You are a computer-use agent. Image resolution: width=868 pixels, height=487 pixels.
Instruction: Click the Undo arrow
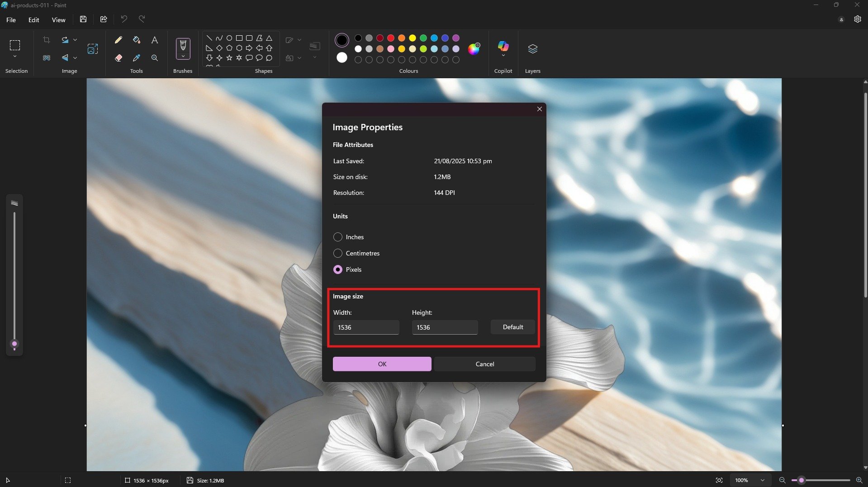coord(124,19)
